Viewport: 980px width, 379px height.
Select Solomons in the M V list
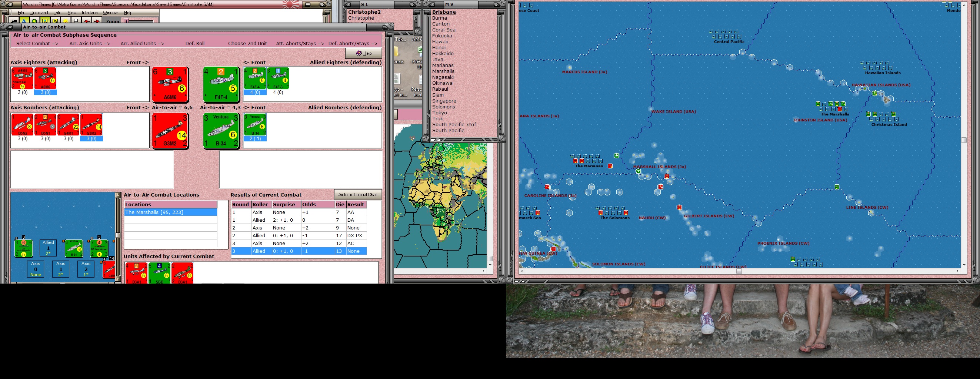[444, 107]
